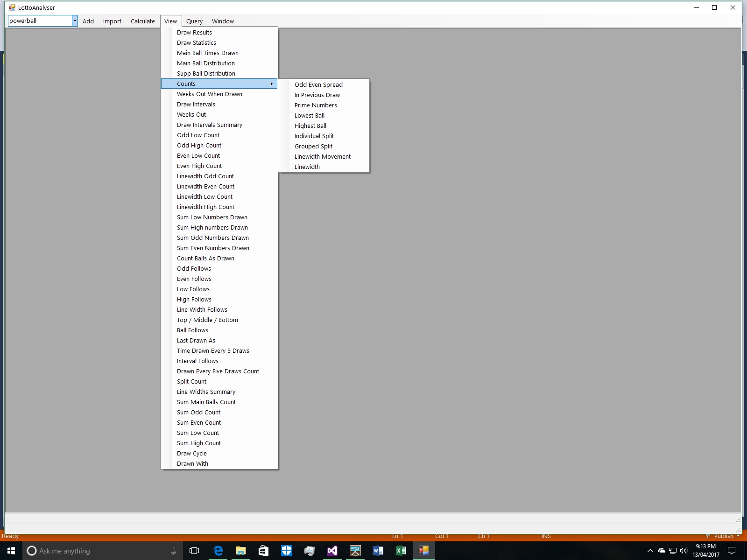Open Draw Intervals Summary view
The width and height of the screenshot is (747, 560).
click(219, 125)
